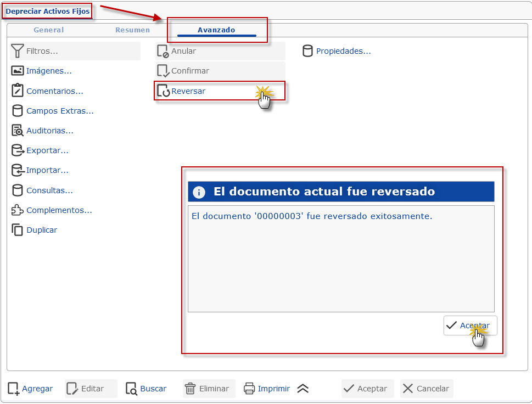Click the import database icon
Screen dimensions: 532x404
point(18,170)
